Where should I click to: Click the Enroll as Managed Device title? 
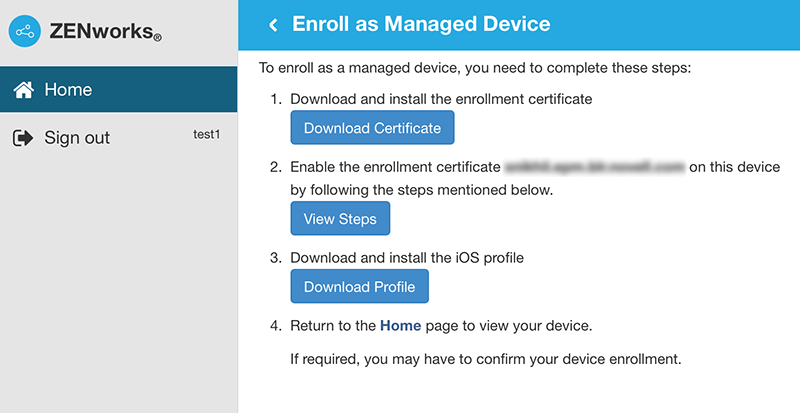(421, 25)
